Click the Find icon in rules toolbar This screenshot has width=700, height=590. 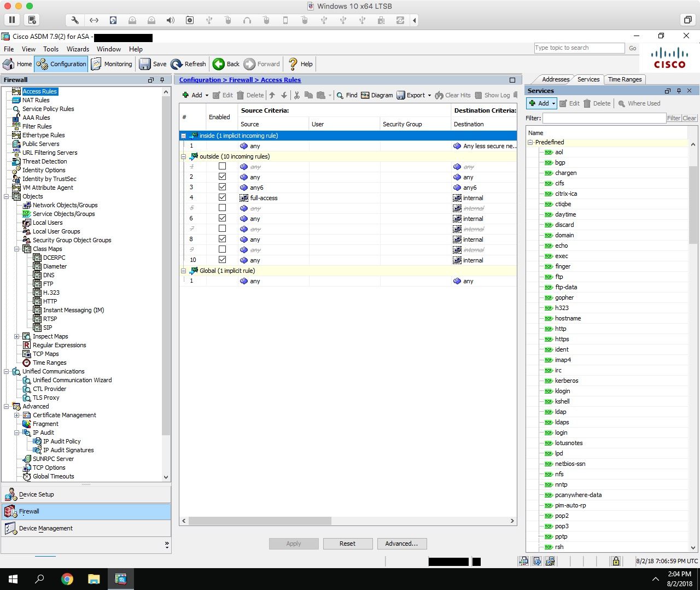click(x=340, y=95)
